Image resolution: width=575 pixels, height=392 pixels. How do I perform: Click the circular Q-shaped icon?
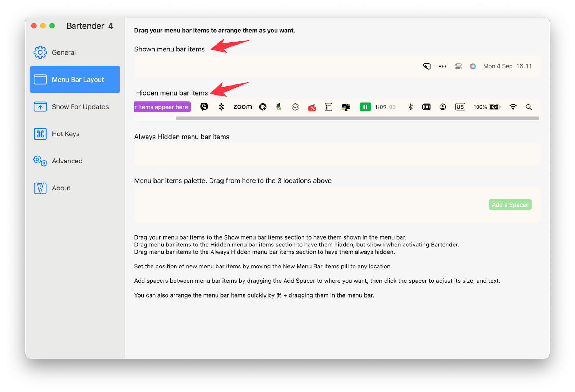(x=263, y=107)
